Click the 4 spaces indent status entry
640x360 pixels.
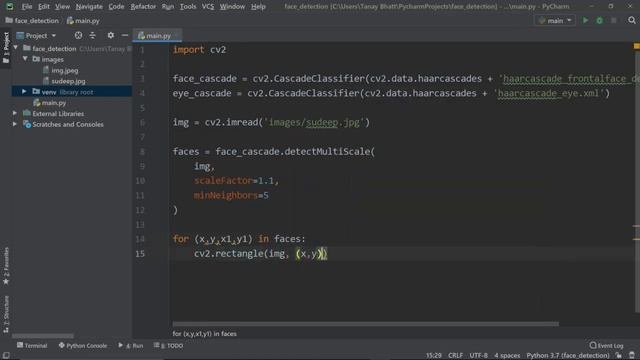coord(507,356)
